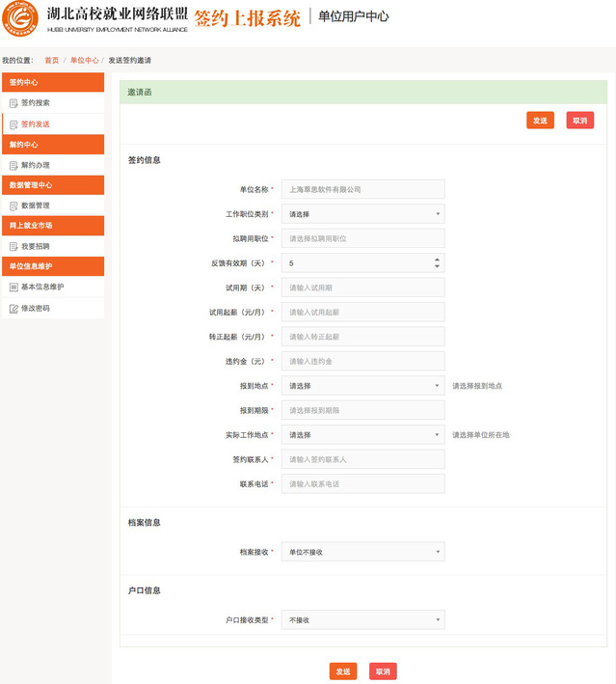Screen dimensions: 616x684
Task: Open 单位中心 breadcrumb link
Action: (x=84, y=60)
